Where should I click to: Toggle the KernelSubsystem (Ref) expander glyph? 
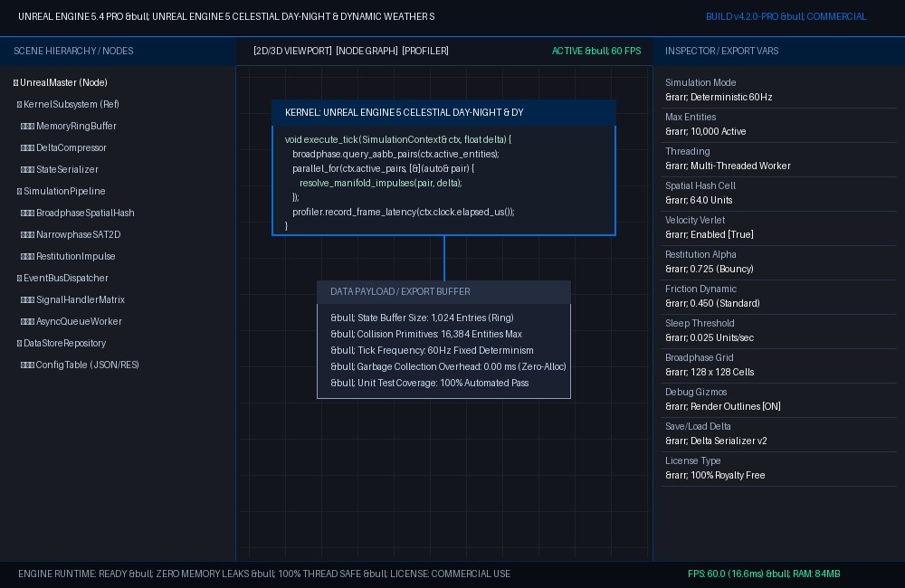coord(19,104)
